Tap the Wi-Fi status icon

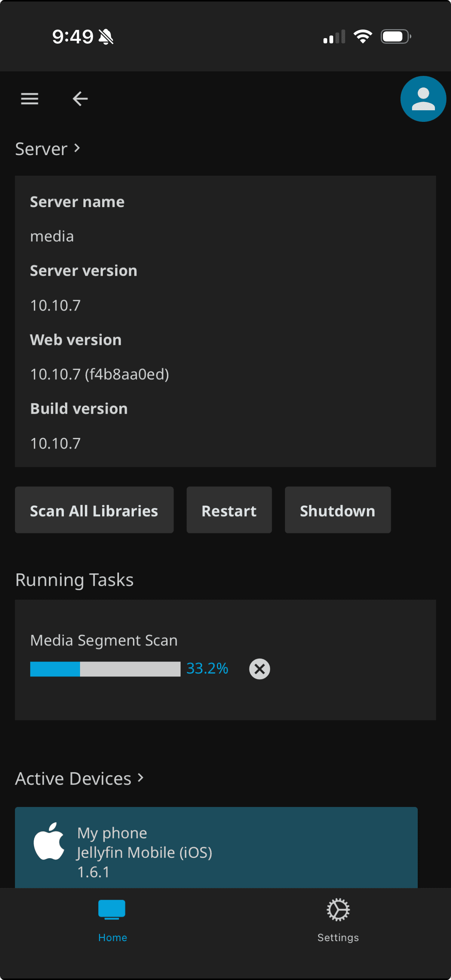(363, 36)
